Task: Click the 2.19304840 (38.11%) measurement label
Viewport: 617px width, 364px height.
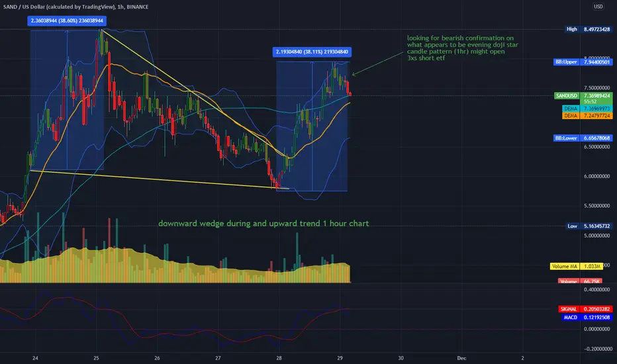Action: (x=312, y=52)
